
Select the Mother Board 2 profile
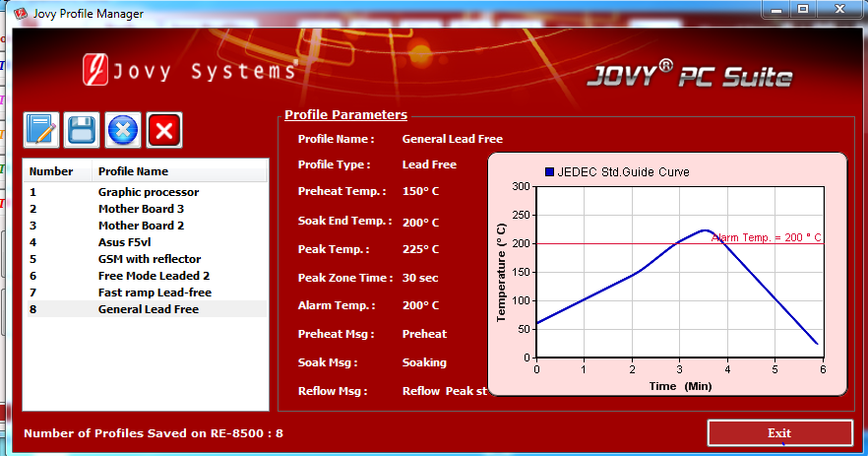pos(145,226)
